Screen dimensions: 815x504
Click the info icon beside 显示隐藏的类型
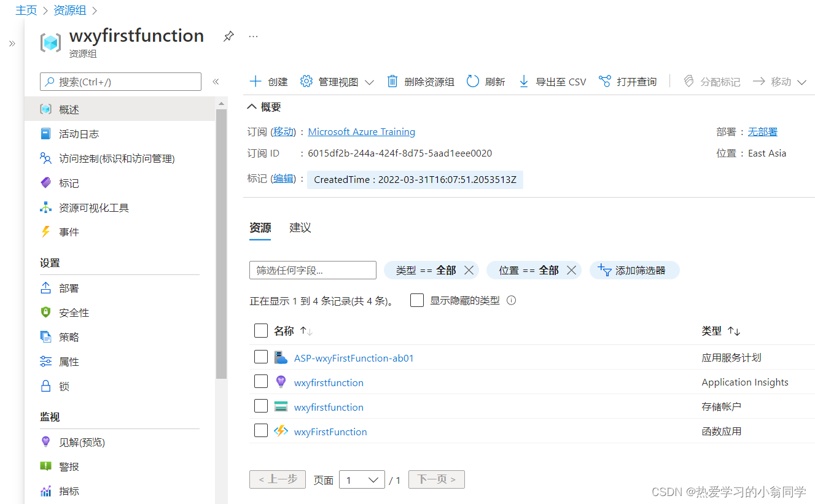coord(511,301)
